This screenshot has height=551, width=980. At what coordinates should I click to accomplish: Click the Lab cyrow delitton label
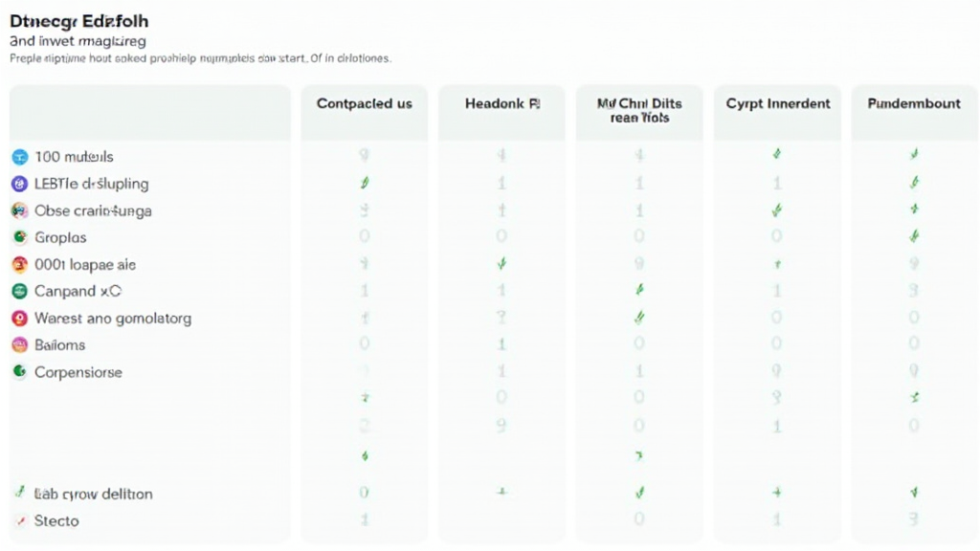point(94,494)
